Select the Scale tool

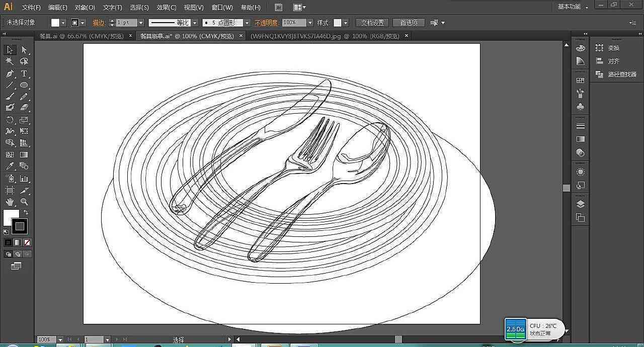click(x=24, y=120)
